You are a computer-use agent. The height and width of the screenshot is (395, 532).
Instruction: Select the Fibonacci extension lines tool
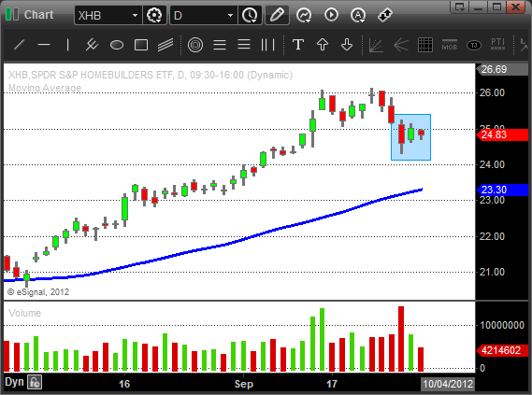click(244, 45)
